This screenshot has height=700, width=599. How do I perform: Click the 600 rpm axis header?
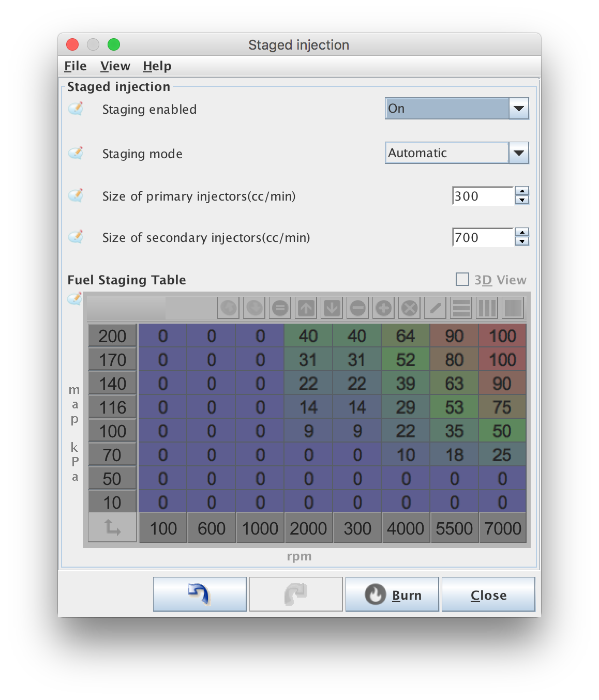212,528
